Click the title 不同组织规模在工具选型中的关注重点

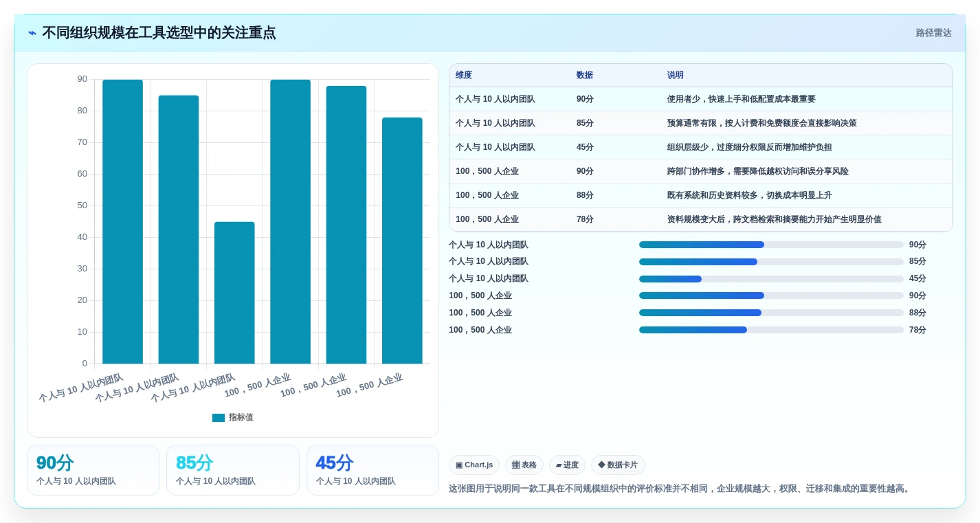(x=159, y=33)
